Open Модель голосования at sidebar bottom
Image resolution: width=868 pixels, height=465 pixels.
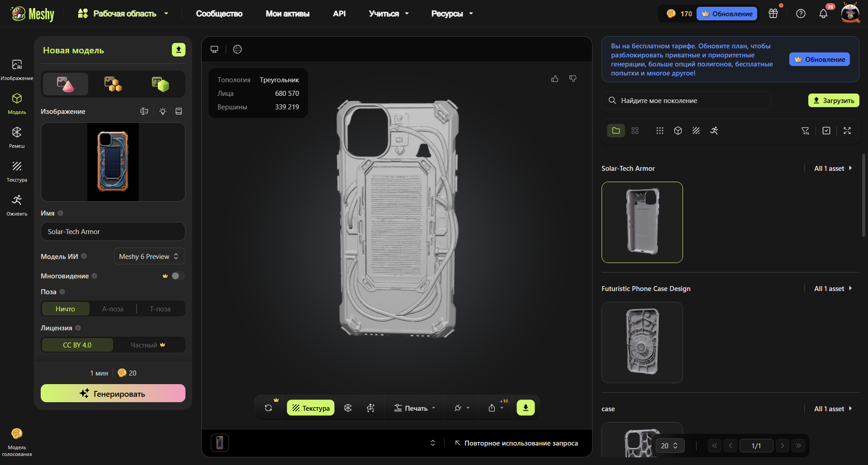[x=17, y=442]
